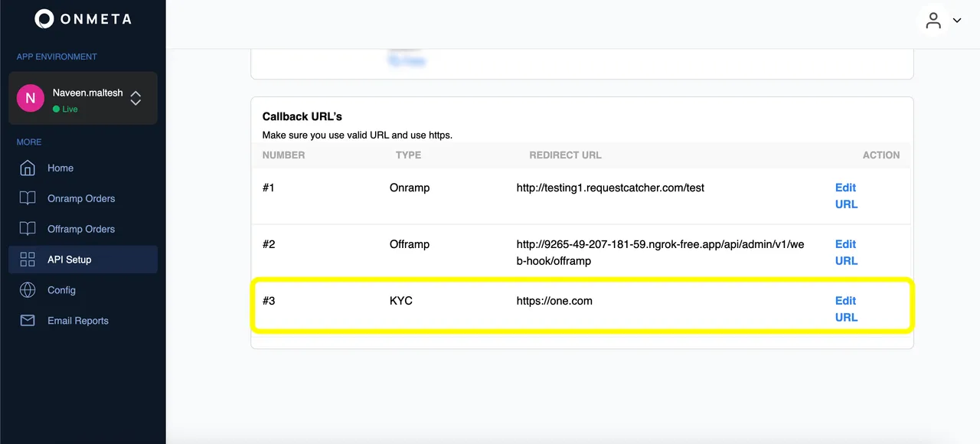Open the Naveen.maltesh environment selector
The width and height of the screenshot is (980, 444).
pyautogui.click(x=87, y=93)
